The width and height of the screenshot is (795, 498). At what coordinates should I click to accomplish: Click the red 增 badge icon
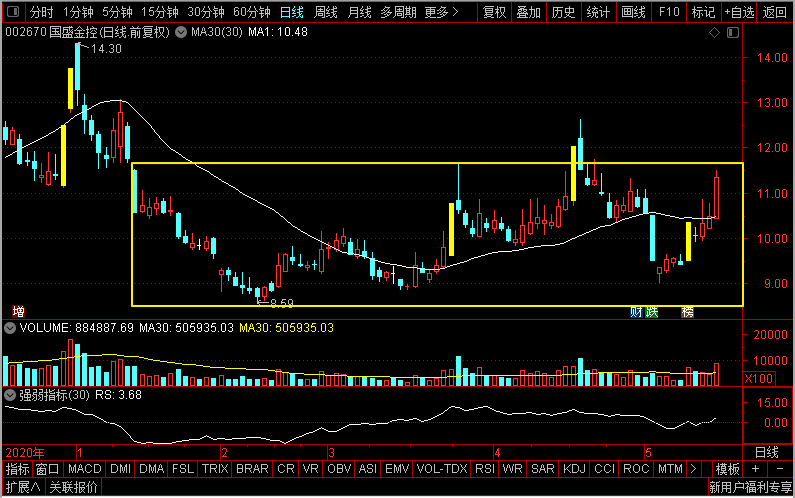pos(18,311)
